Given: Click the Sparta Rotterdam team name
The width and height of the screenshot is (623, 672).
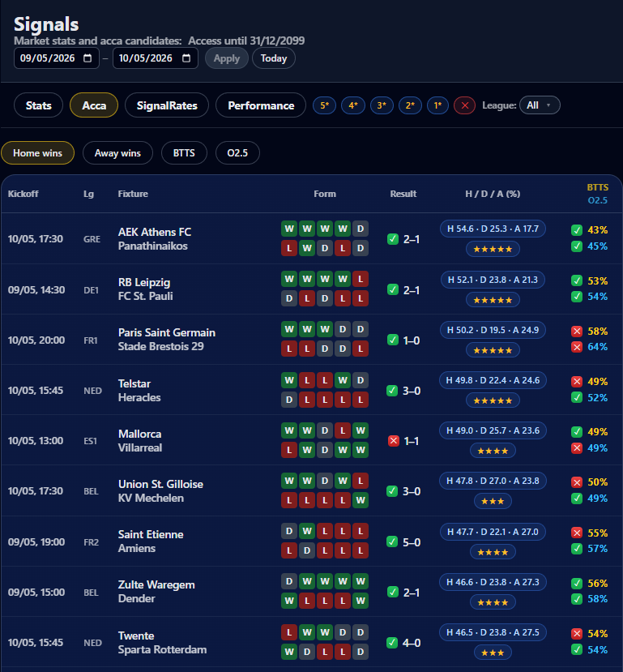Looking at the screenshot, I should coord(162,650).
